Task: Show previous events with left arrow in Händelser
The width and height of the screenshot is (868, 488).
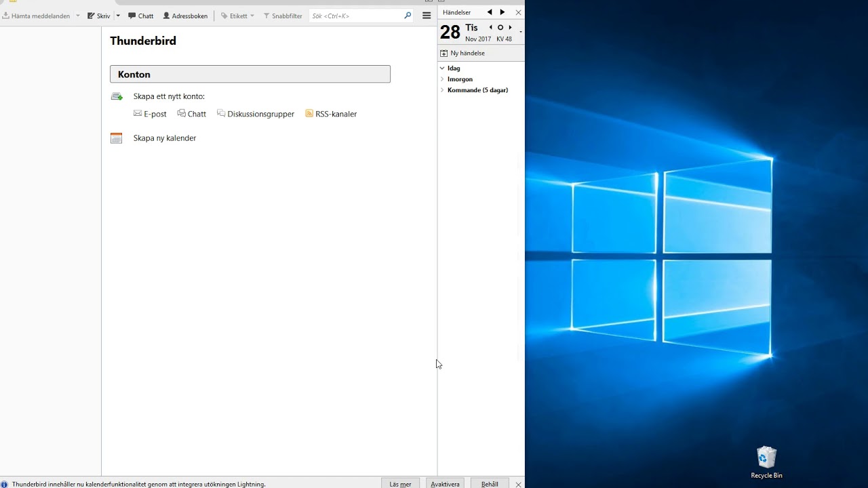Action: coord(490,12)
